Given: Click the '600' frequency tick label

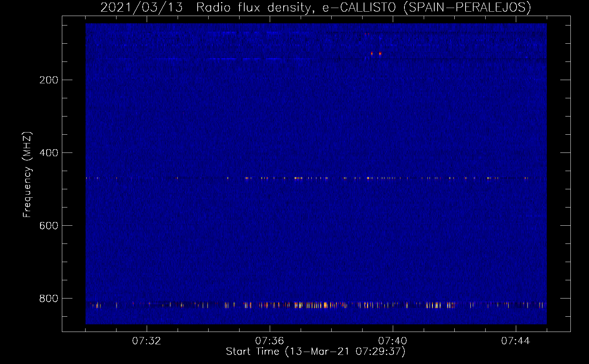Looking at the screenshot, I should point(49,226).
